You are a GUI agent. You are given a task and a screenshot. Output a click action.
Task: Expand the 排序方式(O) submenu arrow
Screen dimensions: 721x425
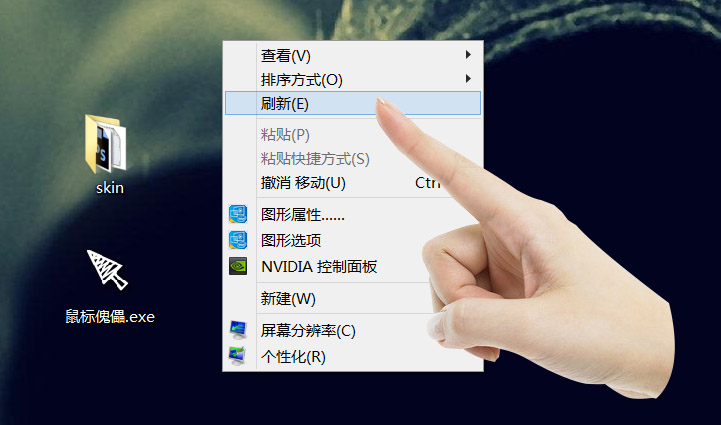click(468, 79)
